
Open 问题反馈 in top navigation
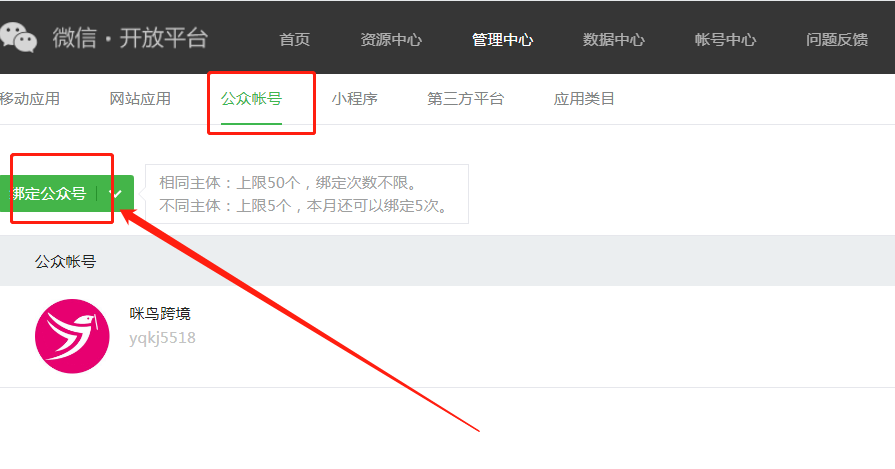point(837,39)
